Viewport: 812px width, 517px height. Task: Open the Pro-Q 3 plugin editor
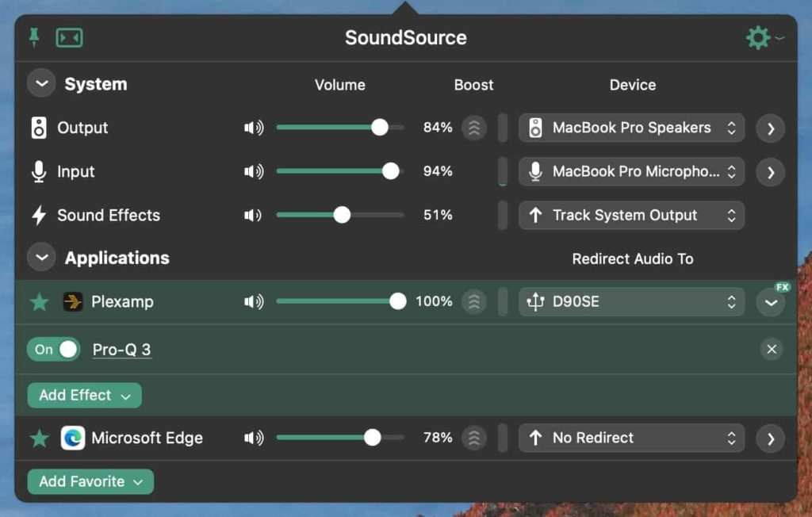121,350
